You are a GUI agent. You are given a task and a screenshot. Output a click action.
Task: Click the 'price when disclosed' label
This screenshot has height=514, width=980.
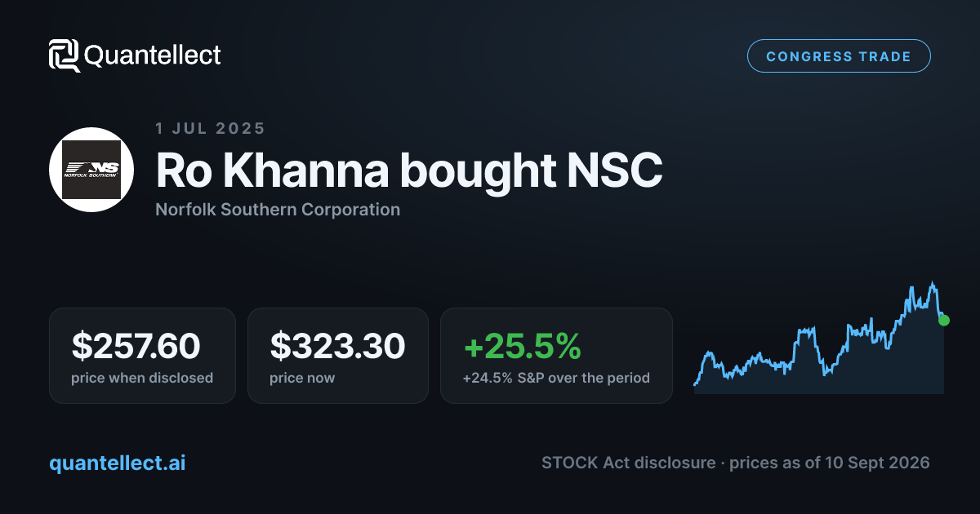coord(142,378)
